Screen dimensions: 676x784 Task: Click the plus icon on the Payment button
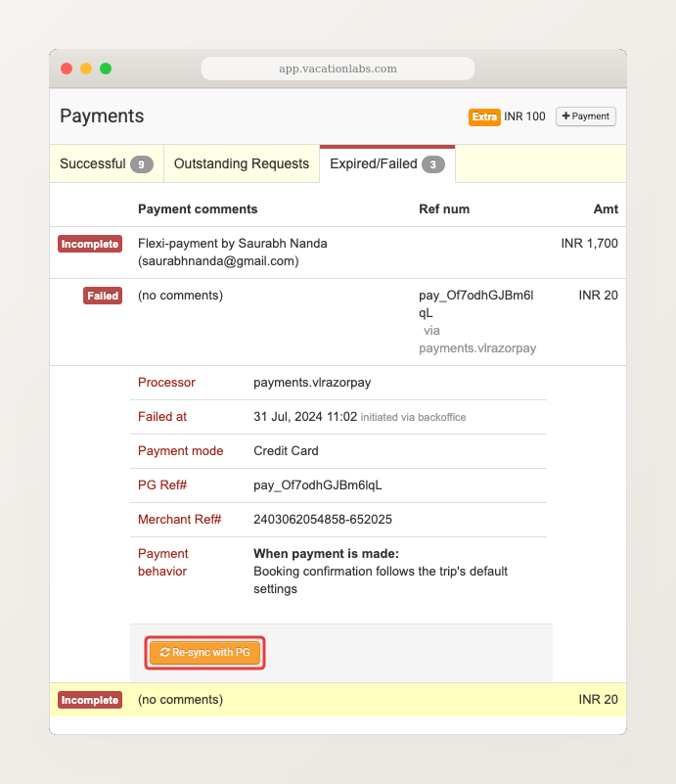point(567,115)
